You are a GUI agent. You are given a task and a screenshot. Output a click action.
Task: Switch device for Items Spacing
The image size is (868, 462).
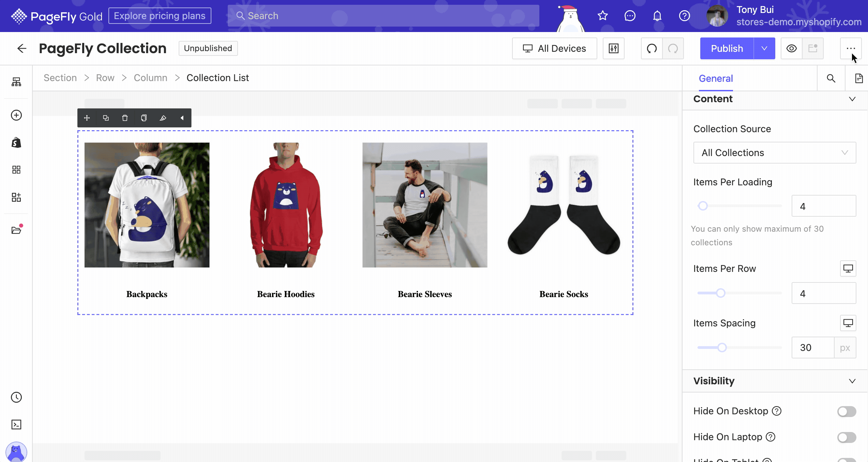pos(848,323)
